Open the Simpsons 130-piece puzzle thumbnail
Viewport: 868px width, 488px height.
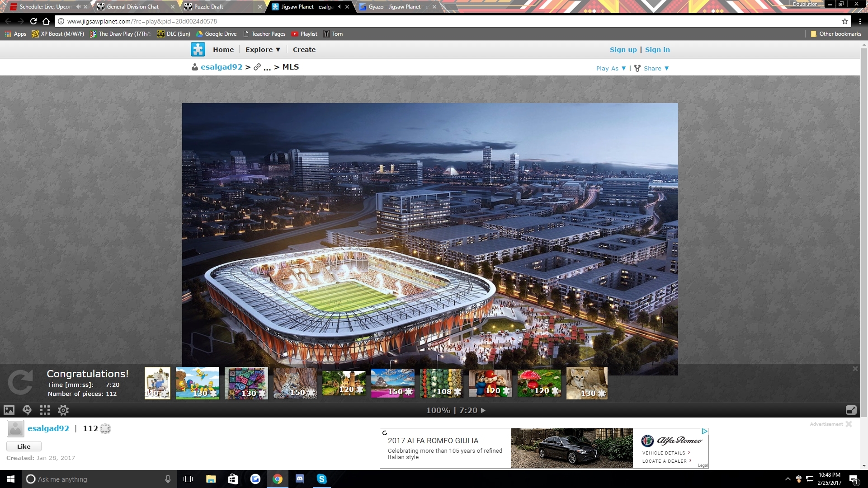pos(197,383)
